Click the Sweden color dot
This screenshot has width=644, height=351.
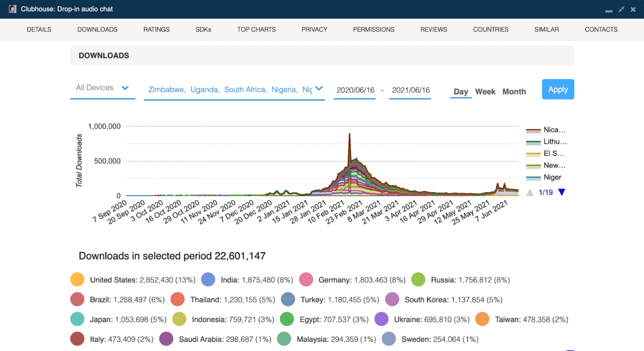[x=389, y=339]
